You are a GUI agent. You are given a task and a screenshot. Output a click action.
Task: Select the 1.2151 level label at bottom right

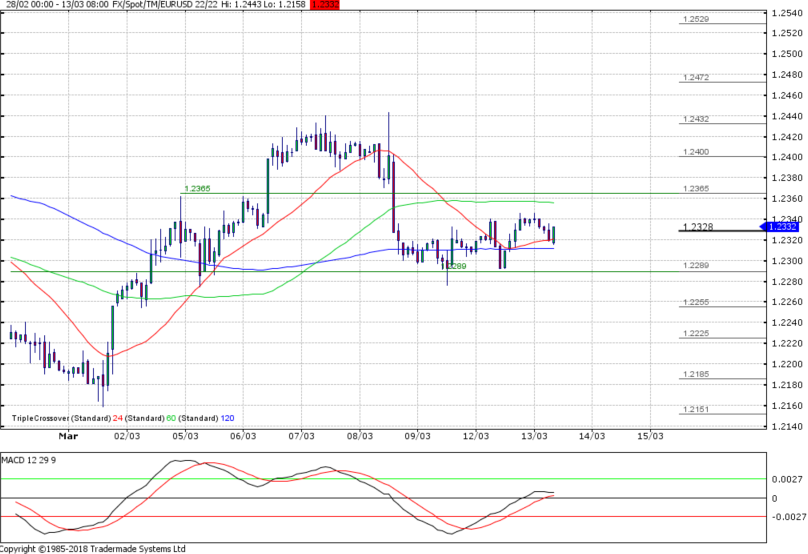point(695,409)
